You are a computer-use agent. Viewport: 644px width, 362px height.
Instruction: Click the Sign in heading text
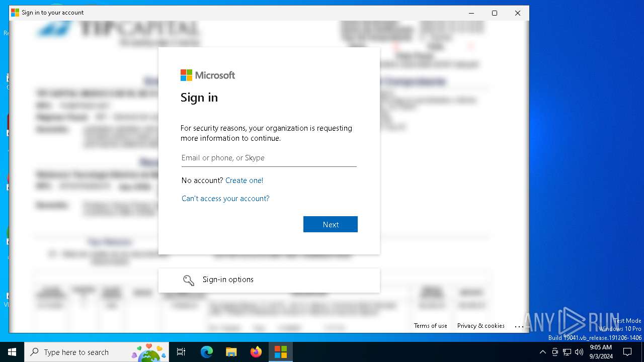point(199,98)
